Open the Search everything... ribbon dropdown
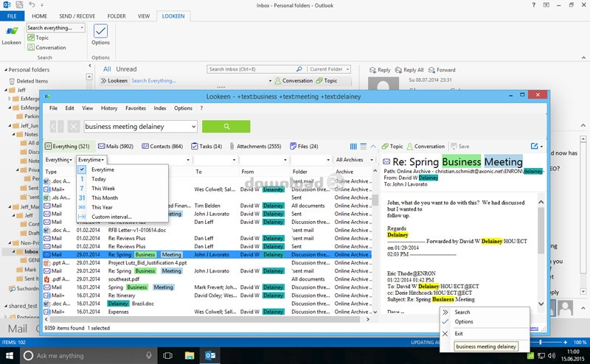 click(x=82, y=28)
